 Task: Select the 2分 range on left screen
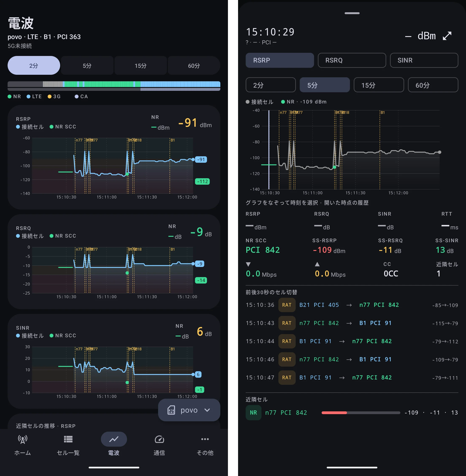click(34, 65)
